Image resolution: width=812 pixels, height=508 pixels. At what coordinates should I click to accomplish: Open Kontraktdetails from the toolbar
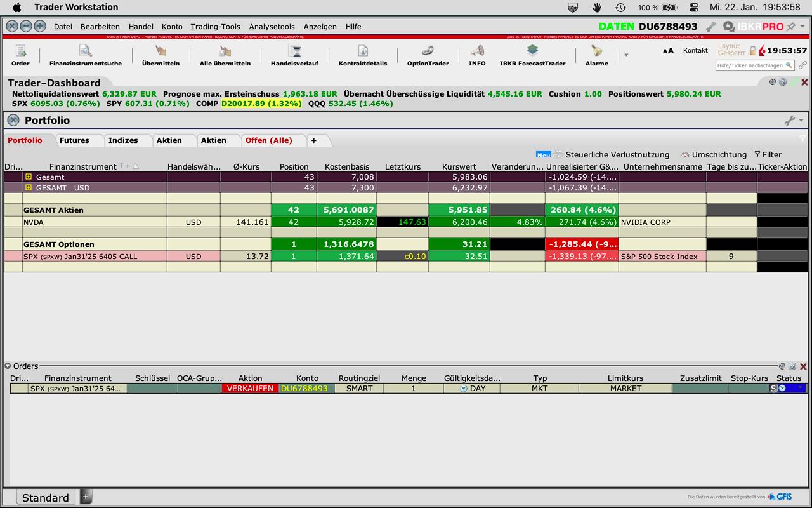tap(362, 52)
